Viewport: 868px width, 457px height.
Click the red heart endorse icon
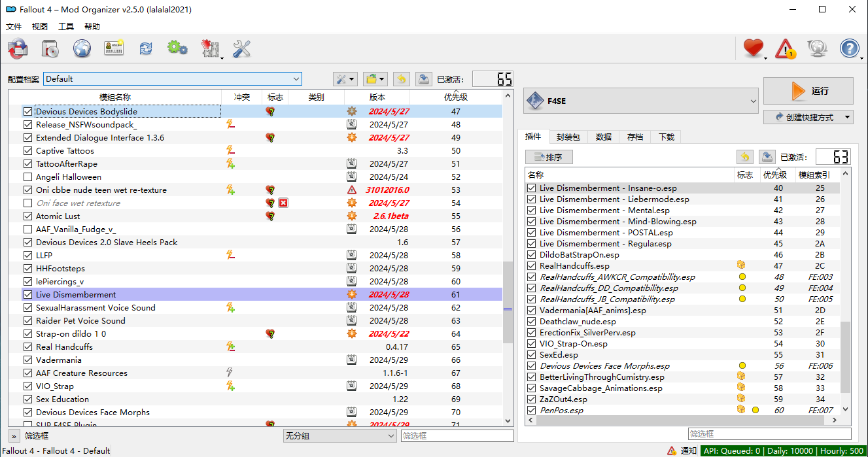(x=754, y=48)
